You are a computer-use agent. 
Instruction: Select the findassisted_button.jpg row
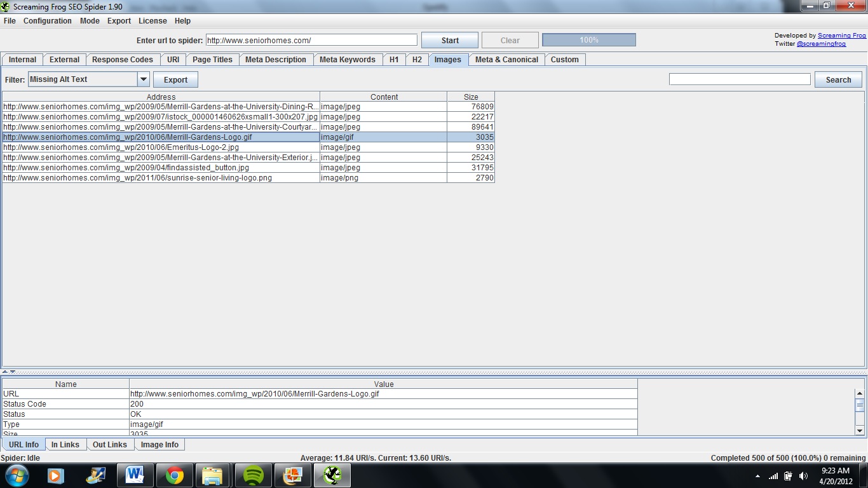[248, 168]
